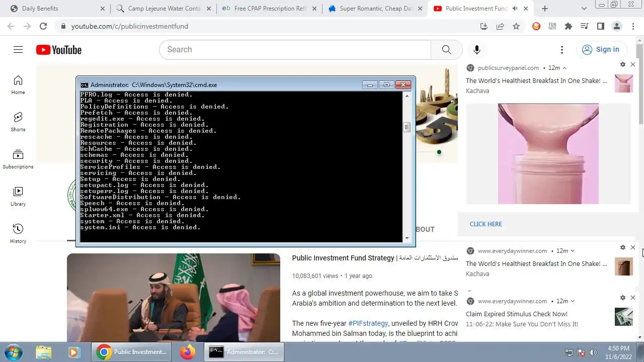Click the search magnifier button
The image size is (644, 362).
tap(446, 49)
